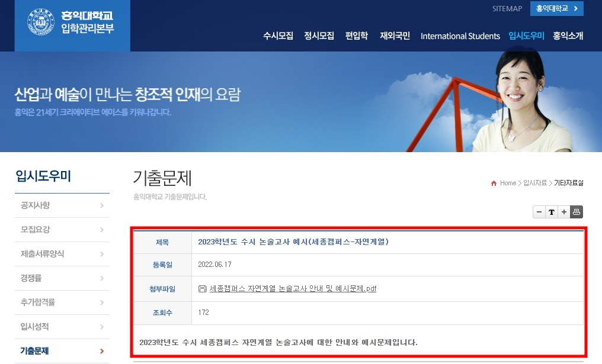The width and height of the screenshot is (602, 364).
Task: Click the Home breadcrumb link
Action: click(508, 183)
